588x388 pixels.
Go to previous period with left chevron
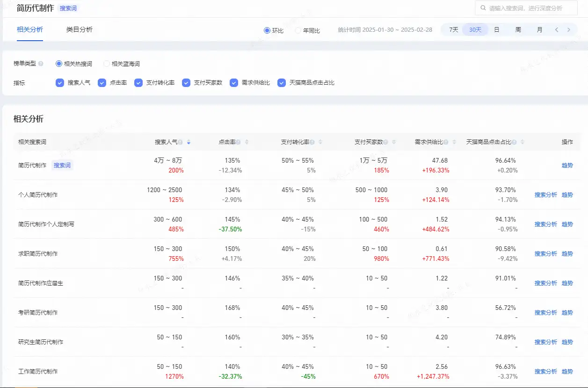click(x=557, y=30)
